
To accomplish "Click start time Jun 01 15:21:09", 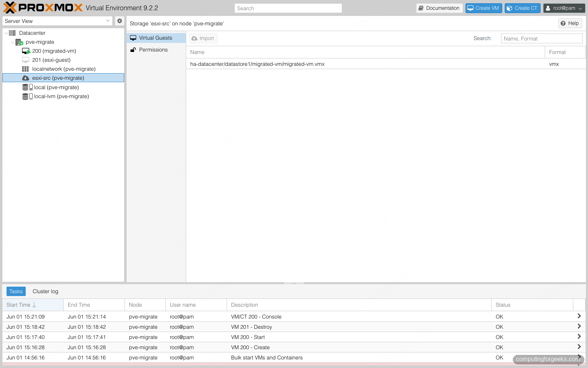I will click(x=26, y=317).
